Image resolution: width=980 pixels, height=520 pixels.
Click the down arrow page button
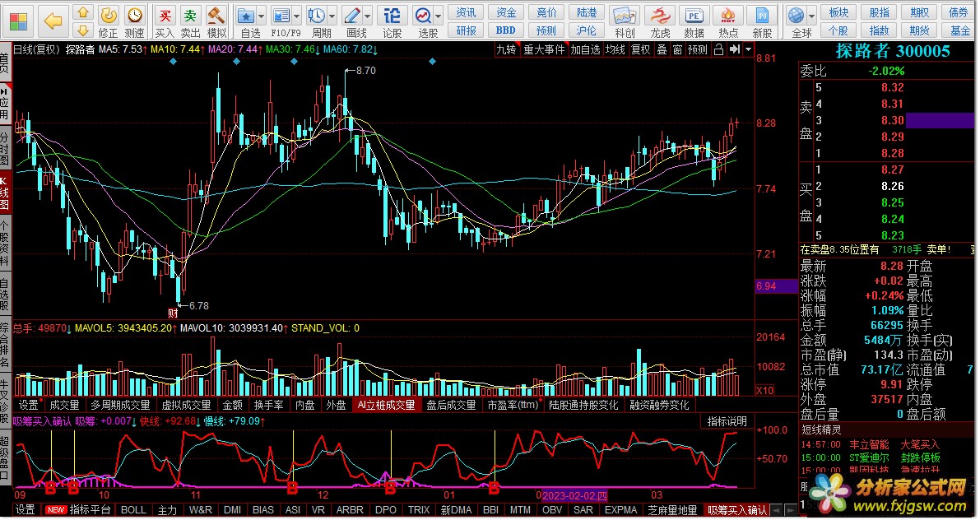(x=82, y=30)
